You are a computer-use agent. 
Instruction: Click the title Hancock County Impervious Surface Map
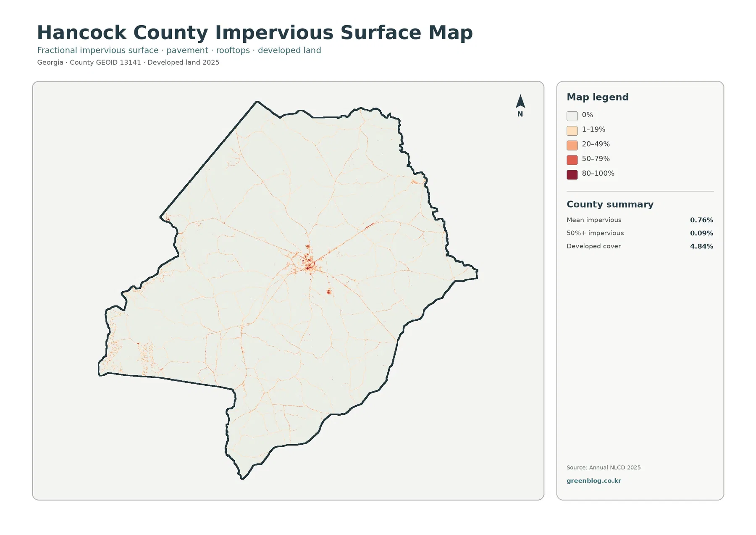(x=255, y=33)
